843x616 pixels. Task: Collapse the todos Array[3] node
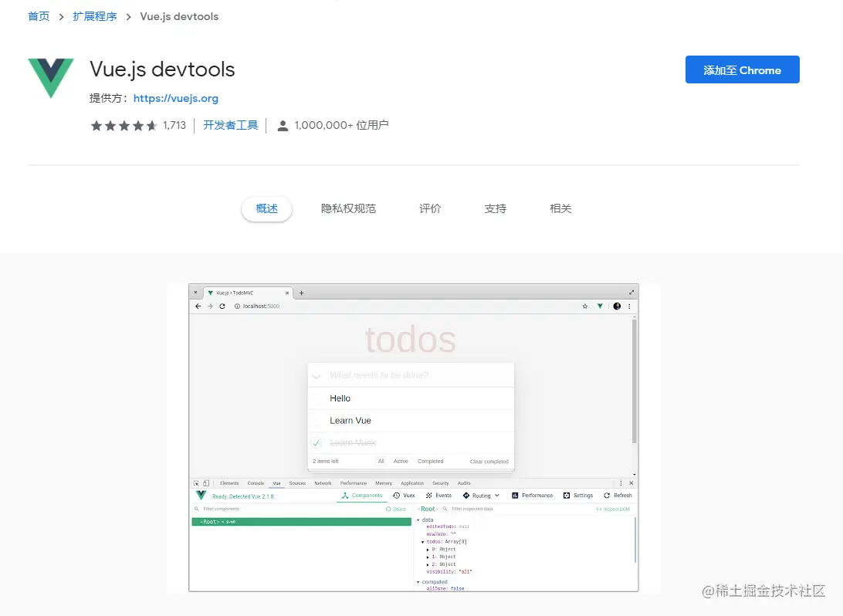(x=422, y=542)
